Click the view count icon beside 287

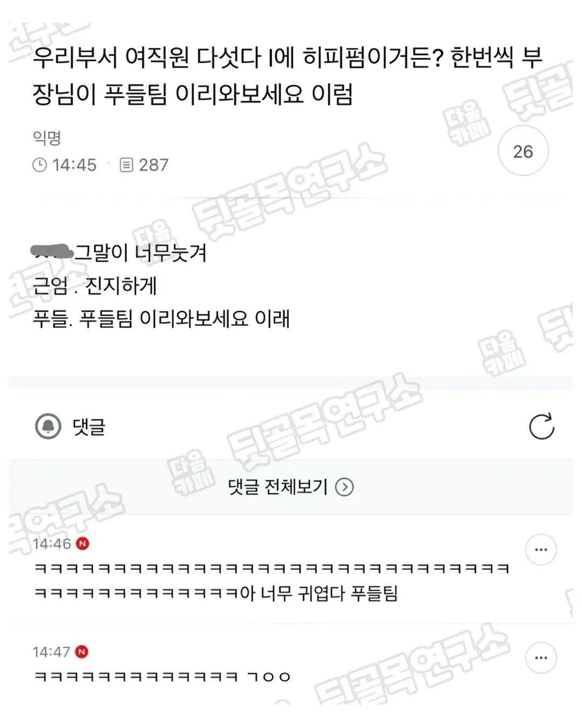pyautogui.click(x=126, y=165)
